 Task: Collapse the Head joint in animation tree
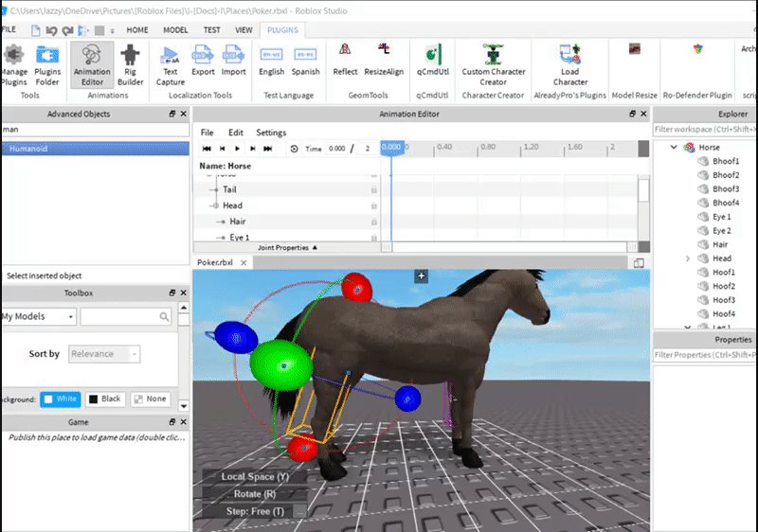(x=216, y=205)
